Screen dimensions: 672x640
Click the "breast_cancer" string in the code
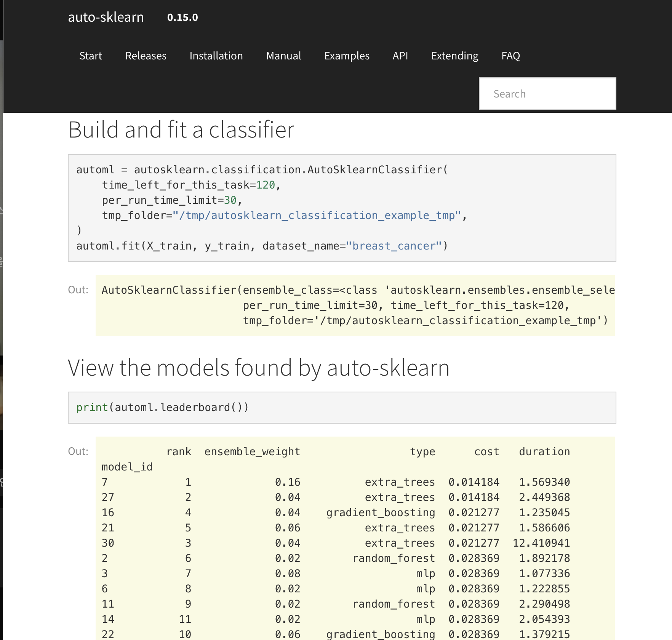[394, 246]
